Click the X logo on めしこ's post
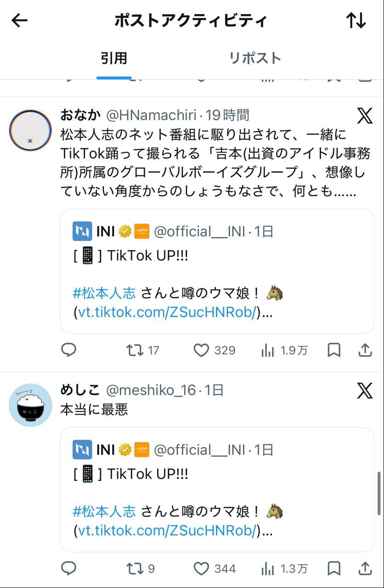 point(365,391)
